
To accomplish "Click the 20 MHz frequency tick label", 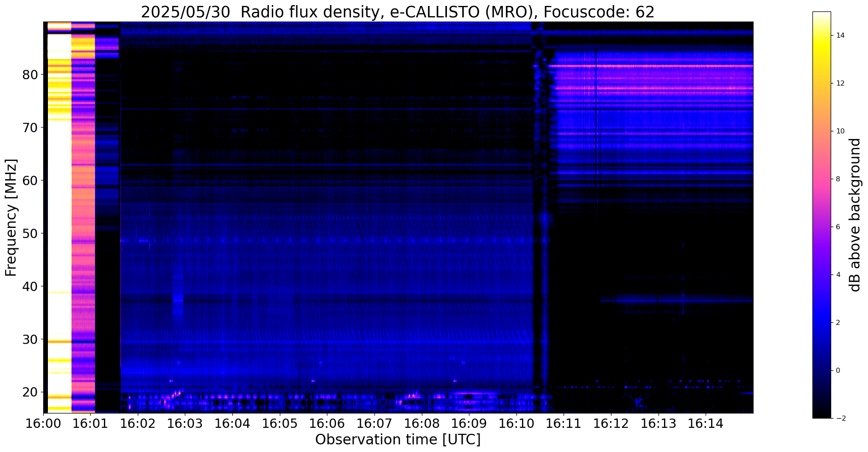I will point(30,392).
